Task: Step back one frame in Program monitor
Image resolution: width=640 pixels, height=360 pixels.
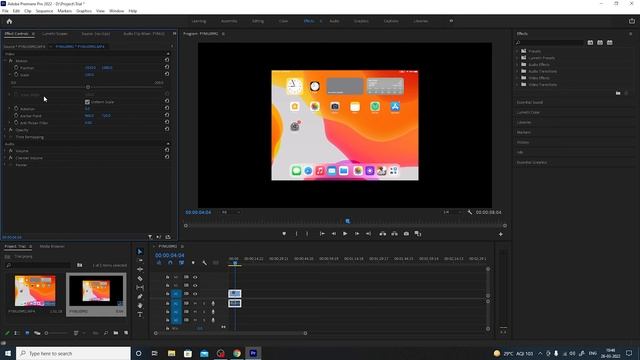Action: click(333, 234)
